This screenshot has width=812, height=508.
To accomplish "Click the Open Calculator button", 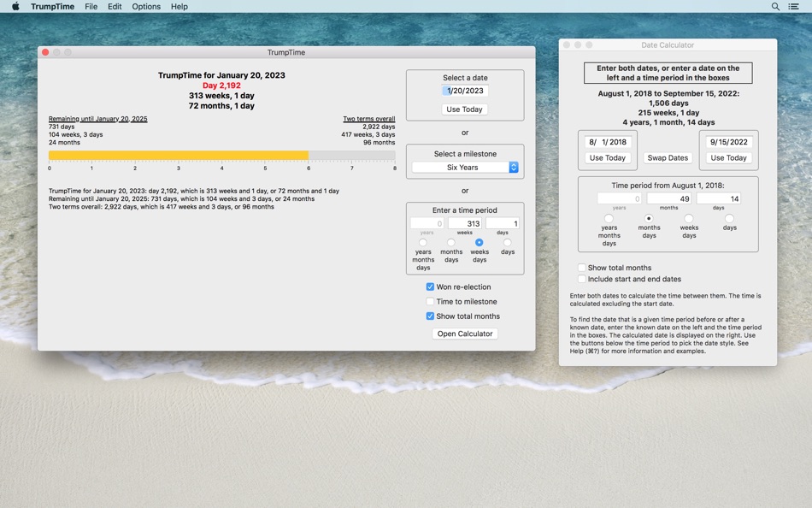I will (x=464, y=334).
